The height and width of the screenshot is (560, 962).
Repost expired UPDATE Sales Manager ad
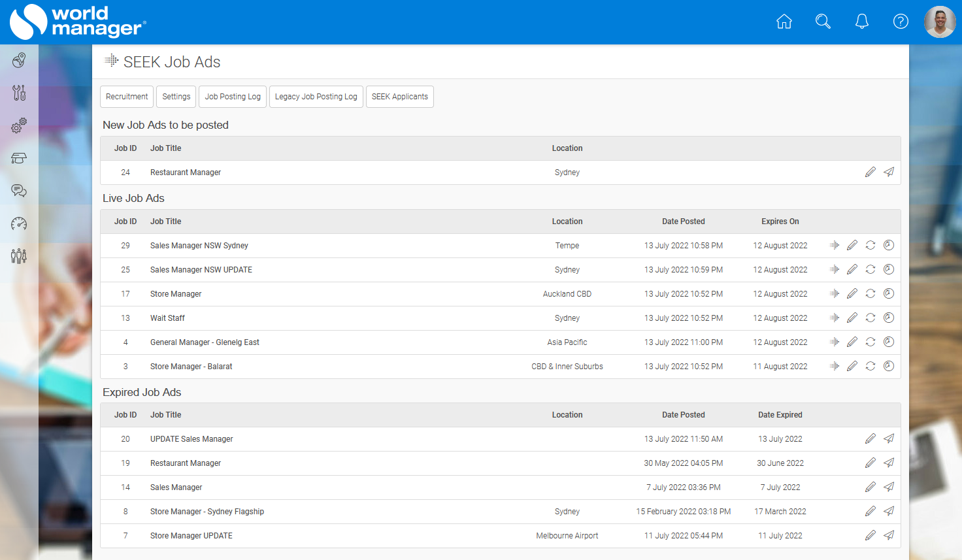click(x=889, y=438)
